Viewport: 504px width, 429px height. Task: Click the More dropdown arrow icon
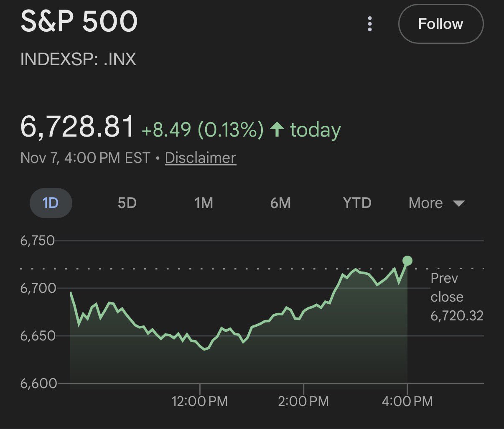pyautogui.click(x=459, y=203)
